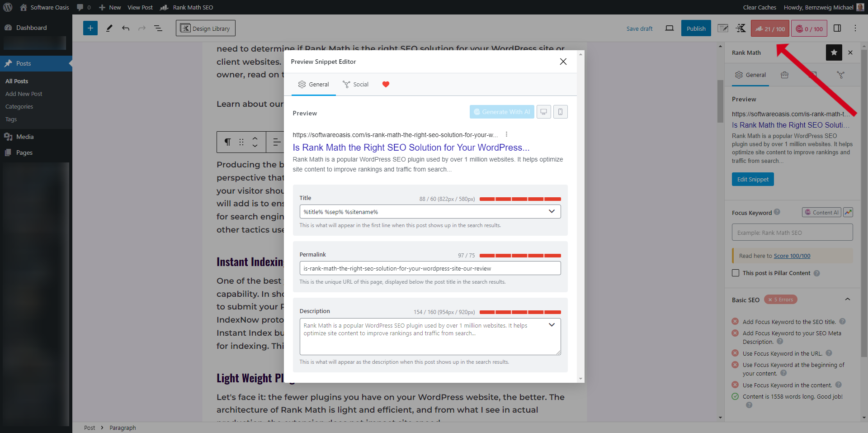This screenshot has width=868, height=433.
Task: Open the Content AI score panel
Action: point(809,28)
